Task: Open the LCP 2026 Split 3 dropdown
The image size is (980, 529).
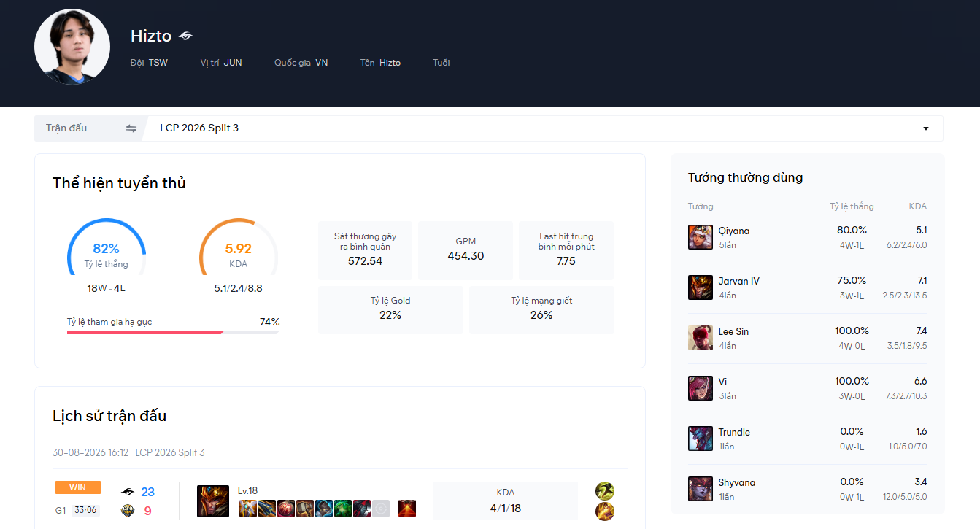Action: pyautogui.click(x=544, y=128)
